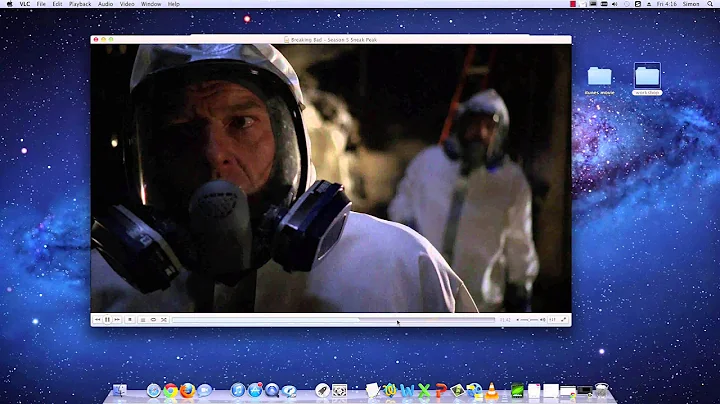The height and width of the screenshot is (404, 720).
Task: Launch Firefox from the dock
Action: (x=187, y=391)
